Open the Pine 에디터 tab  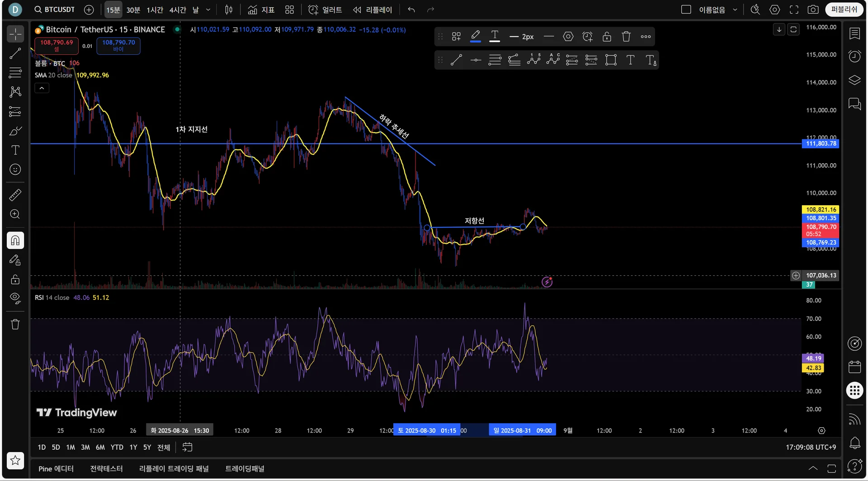tap(56, 469)
